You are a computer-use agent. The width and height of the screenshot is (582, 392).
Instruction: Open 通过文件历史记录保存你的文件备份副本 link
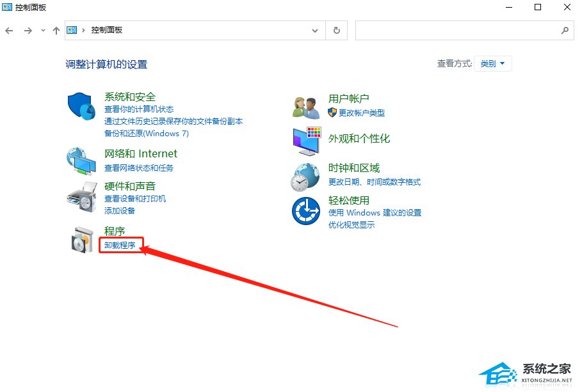tap(174, 122)
